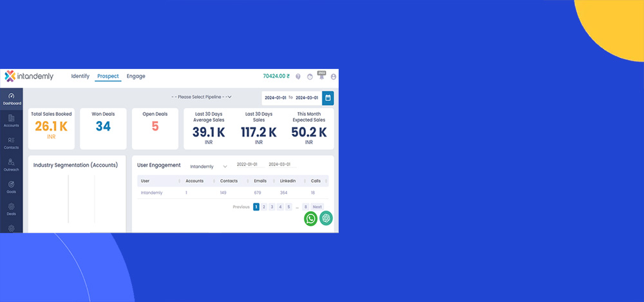Click the 149 contacts cell
This screenshot has height=302, width=644.
[x=223, y=193]
